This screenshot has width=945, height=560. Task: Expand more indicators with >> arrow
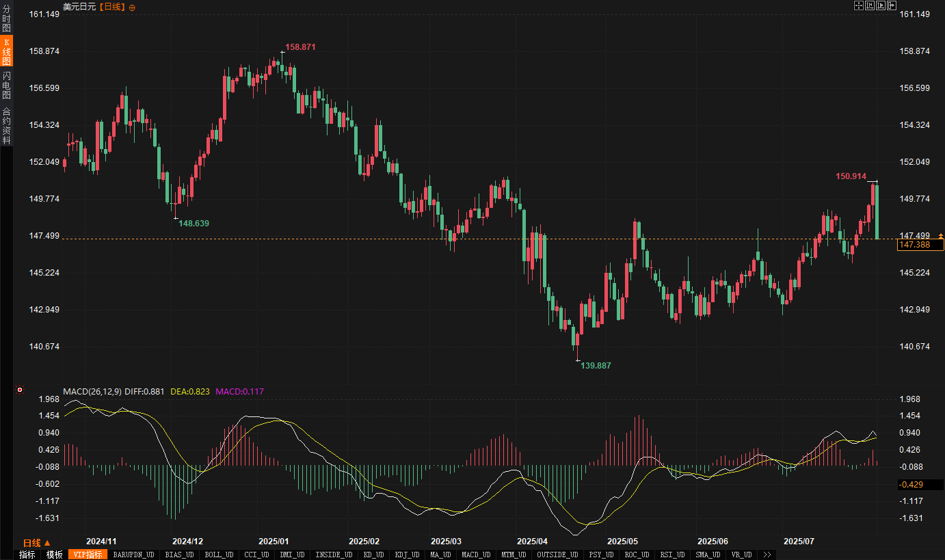767,555
